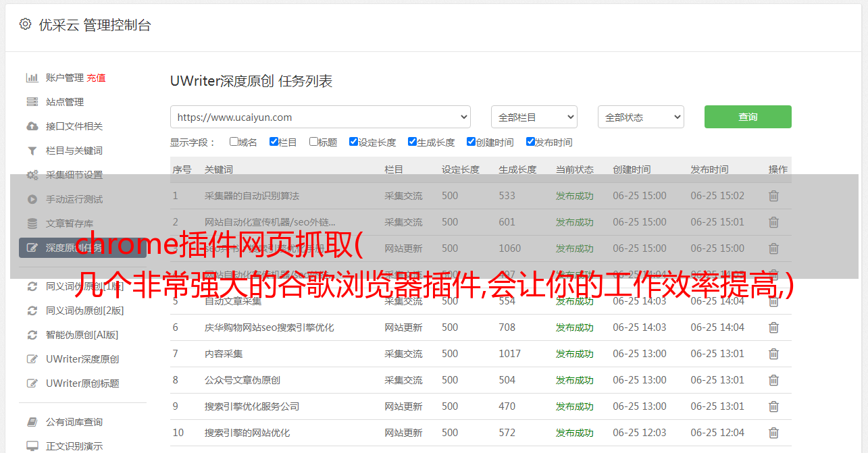Click the 账户管理 bar chart icon

(32, 78)
